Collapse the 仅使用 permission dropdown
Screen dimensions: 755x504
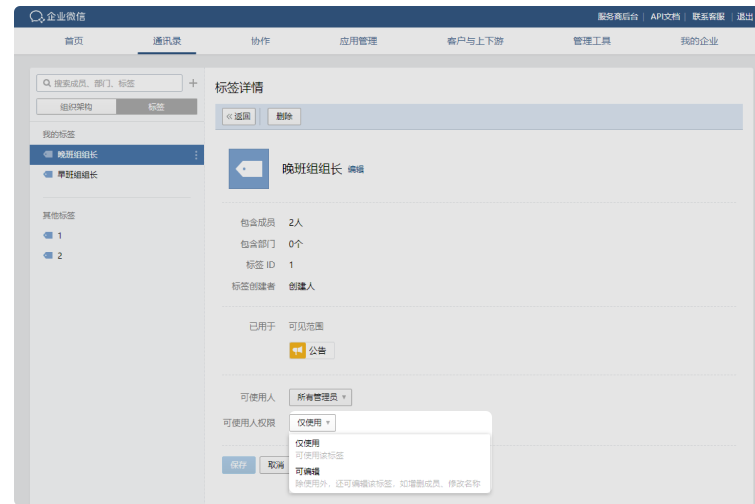tap(313, 423)
